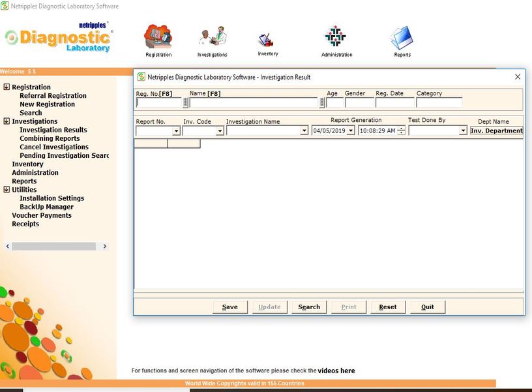Open Pending Investigation Search in sidebar
This screenshot has height=392, width=532.
coord(64,155)
